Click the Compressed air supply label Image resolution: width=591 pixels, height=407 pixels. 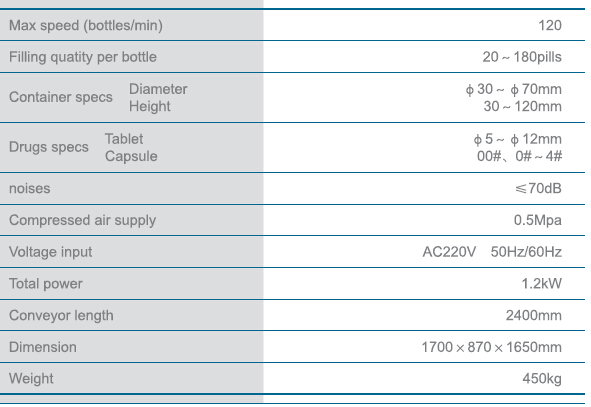[x=83, y=220]
